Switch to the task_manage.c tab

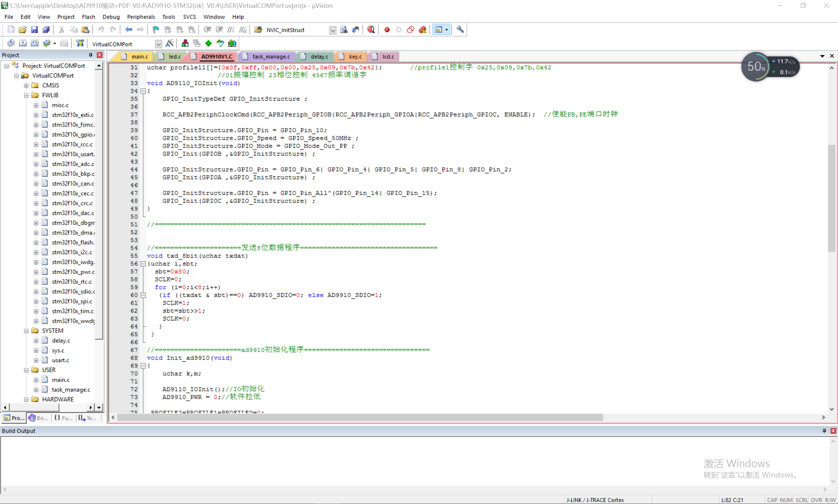point(271,57)
